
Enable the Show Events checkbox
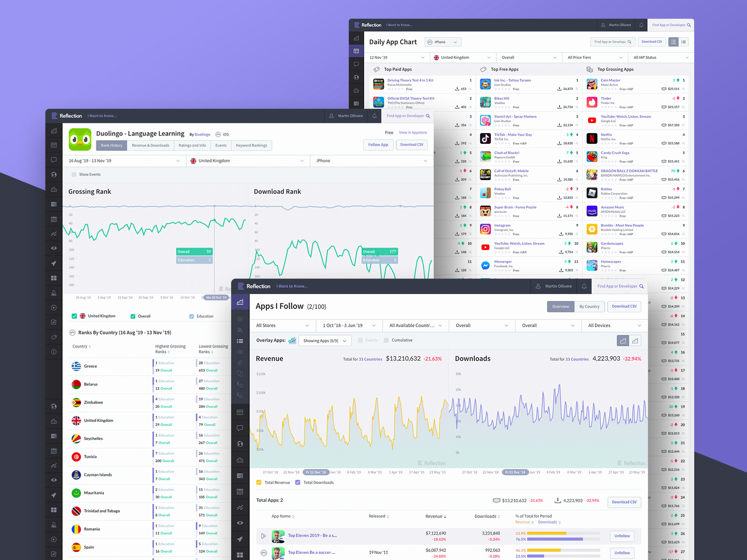[x=74, y=174]
